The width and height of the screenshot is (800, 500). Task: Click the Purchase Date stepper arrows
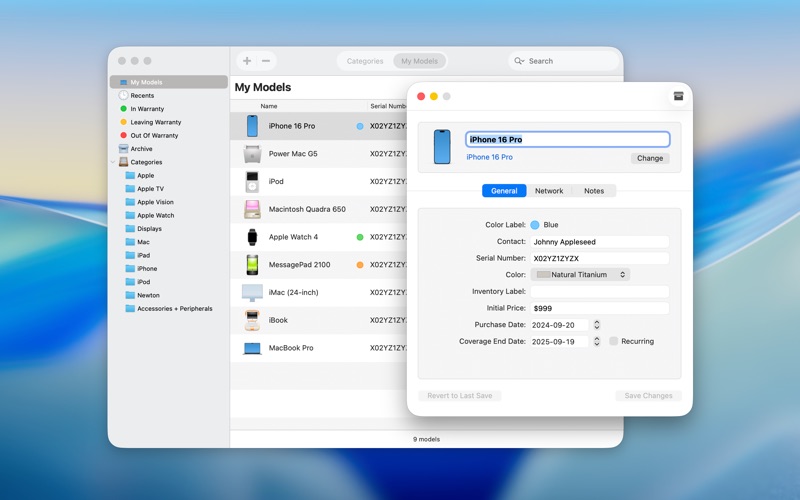pos(596,325)
